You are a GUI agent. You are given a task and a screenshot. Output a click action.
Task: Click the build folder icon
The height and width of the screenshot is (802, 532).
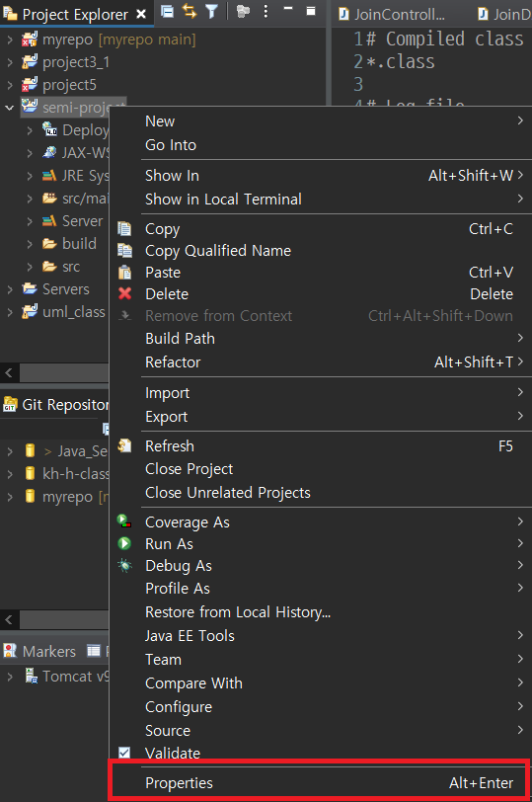(49, 243)
